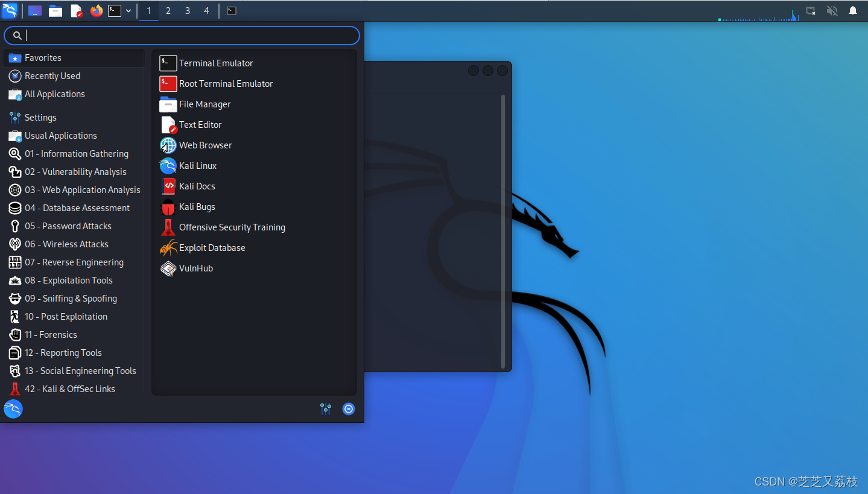The image size is (868, 494).
Task: Focus the application menu search field
Action: click(182, 36)
